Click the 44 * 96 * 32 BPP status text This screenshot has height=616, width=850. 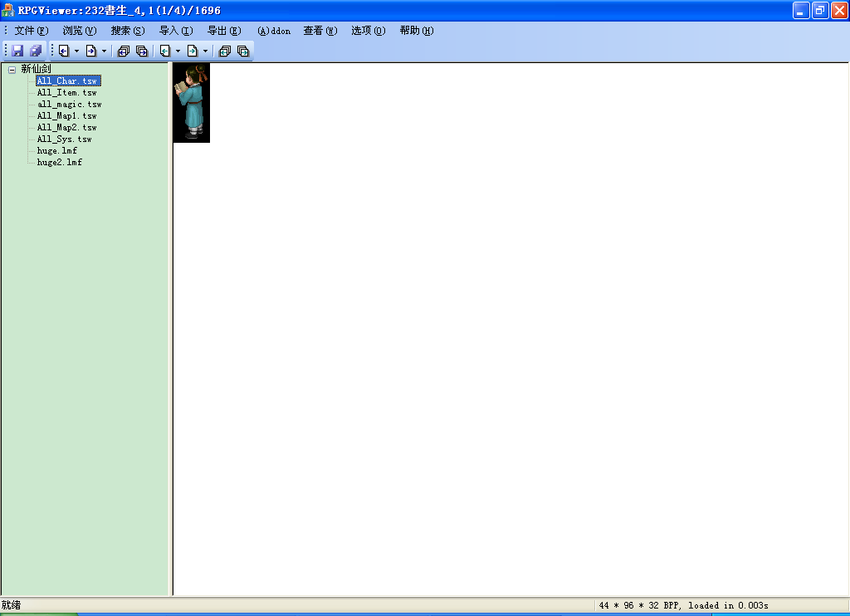683,606
